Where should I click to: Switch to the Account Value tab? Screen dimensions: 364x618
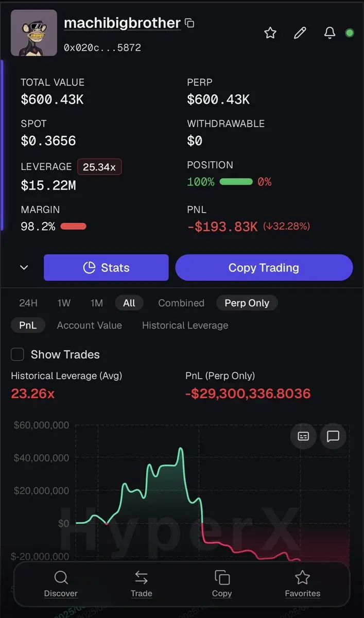pos(90,325)
